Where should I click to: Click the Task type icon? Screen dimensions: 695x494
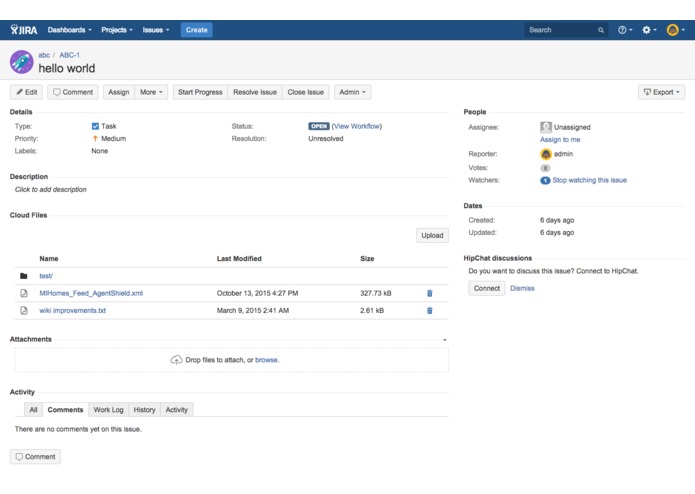pyautogui.click(x=95, y=126)
